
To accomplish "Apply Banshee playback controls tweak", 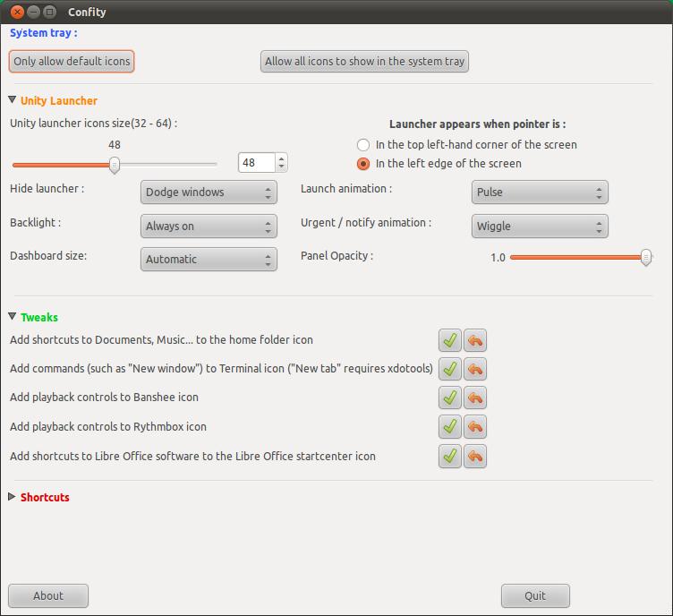I will (450, 398).
